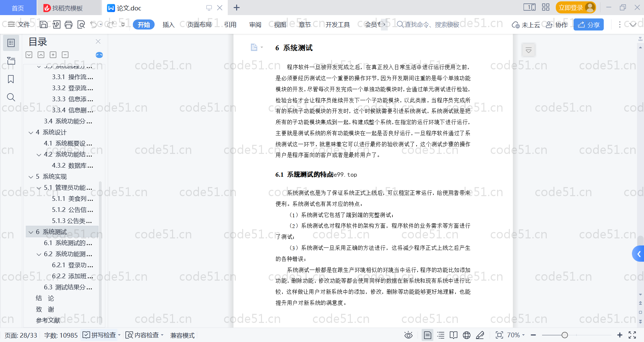Undo the last action
Image resolution: width=644 pixels, height=342 pixels.
[94, 24]
